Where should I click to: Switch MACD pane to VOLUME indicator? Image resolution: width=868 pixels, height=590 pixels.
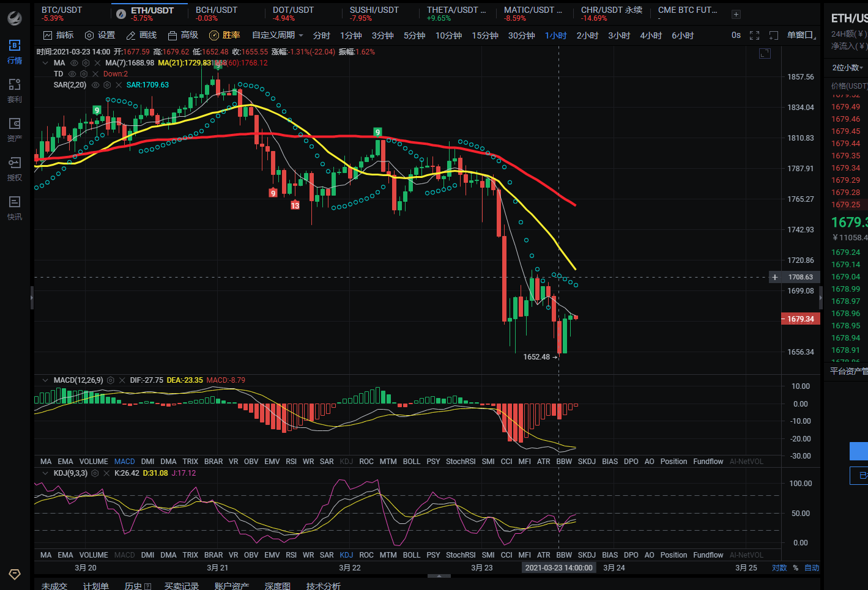pyautogui.click(x=94, y=462)
